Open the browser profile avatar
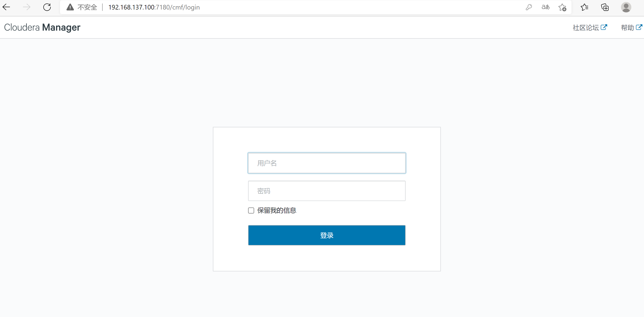The height and width of the screenshot is (317, 644). [x=626, y=7]
